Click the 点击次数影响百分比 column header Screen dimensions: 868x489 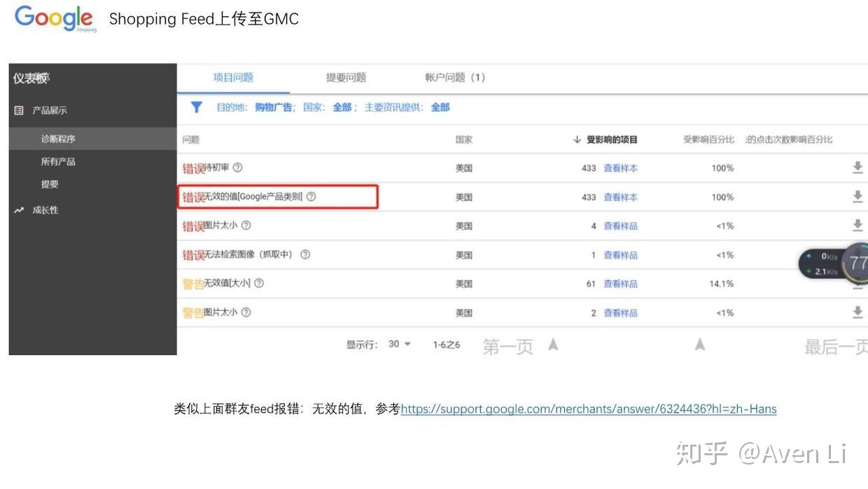(x=789, y=139)
